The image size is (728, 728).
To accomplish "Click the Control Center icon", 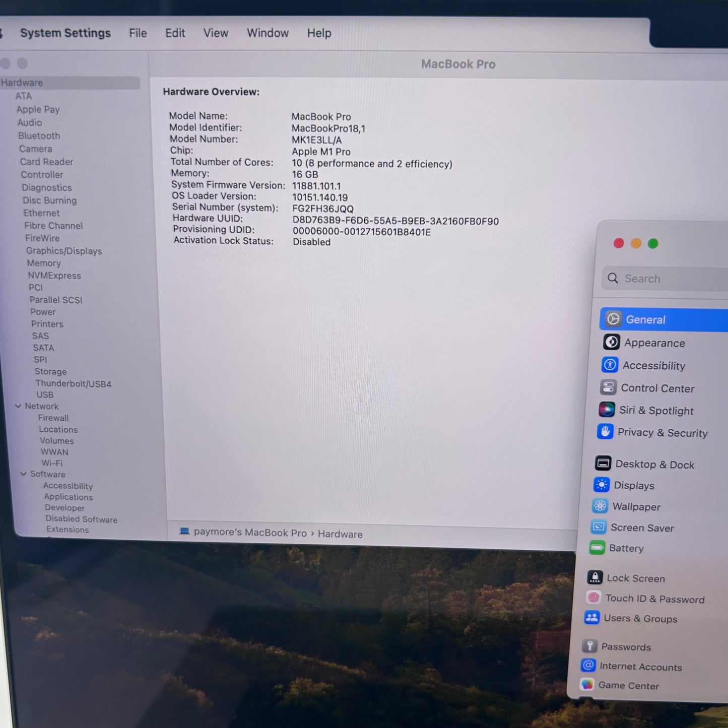I will click(x=608, y=387).
